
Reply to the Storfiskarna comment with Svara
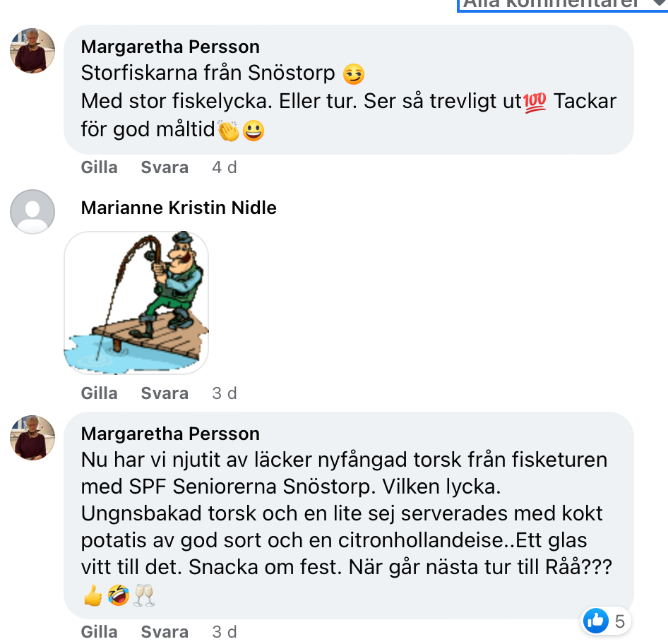165,167
